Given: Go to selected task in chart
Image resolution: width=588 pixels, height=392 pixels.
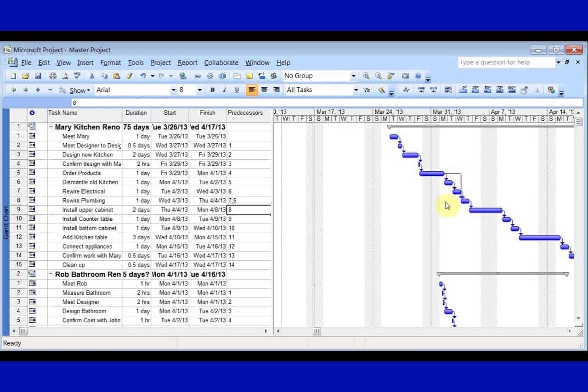Looking at the screenshot, I should [391, 76].
